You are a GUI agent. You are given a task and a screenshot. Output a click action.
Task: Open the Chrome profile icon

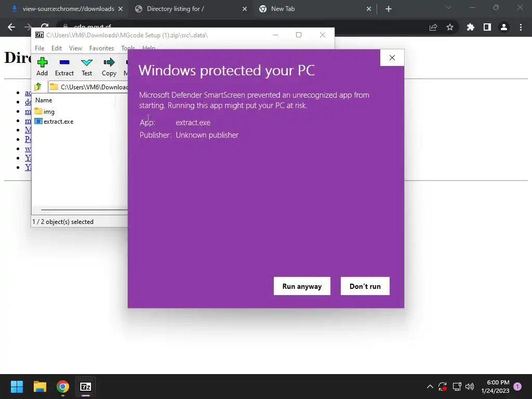(504, 27)
